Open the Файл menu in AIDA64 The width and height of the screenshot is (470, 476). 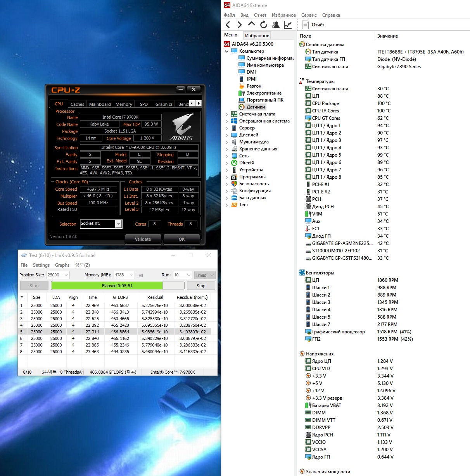[229, 15]
